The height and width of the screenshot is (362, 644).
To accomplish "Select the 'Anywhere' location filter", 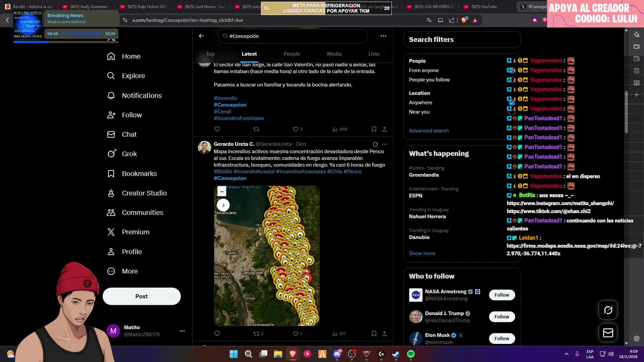I will click(x=421, y=103).
